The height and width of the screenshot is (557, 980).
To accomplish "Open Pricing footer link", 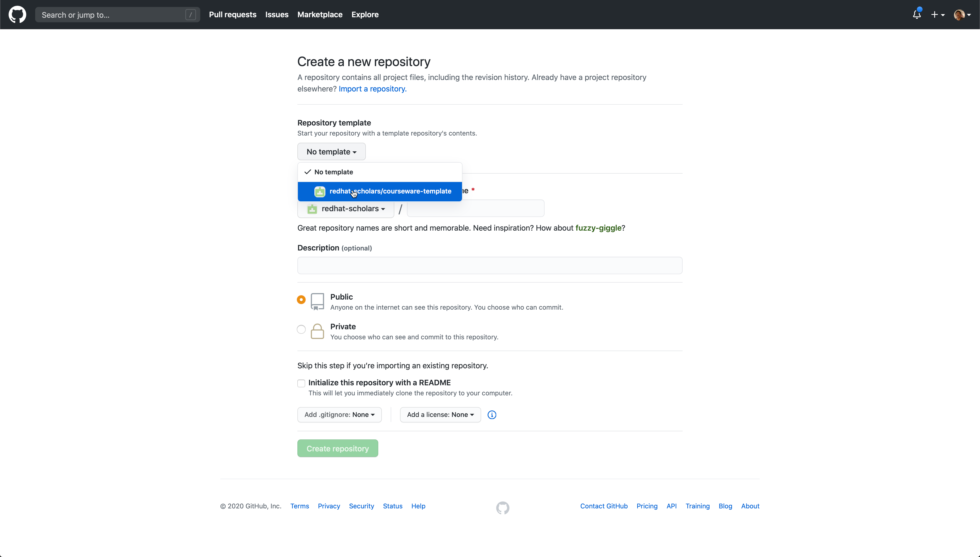I will click(x=647, y=506).
